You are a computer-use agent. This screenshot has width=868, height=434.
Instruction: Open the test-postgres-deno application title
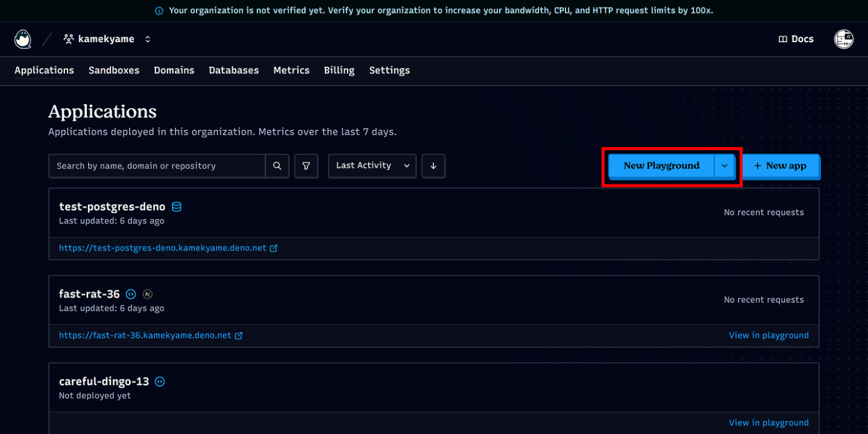(x=112, y=206)
